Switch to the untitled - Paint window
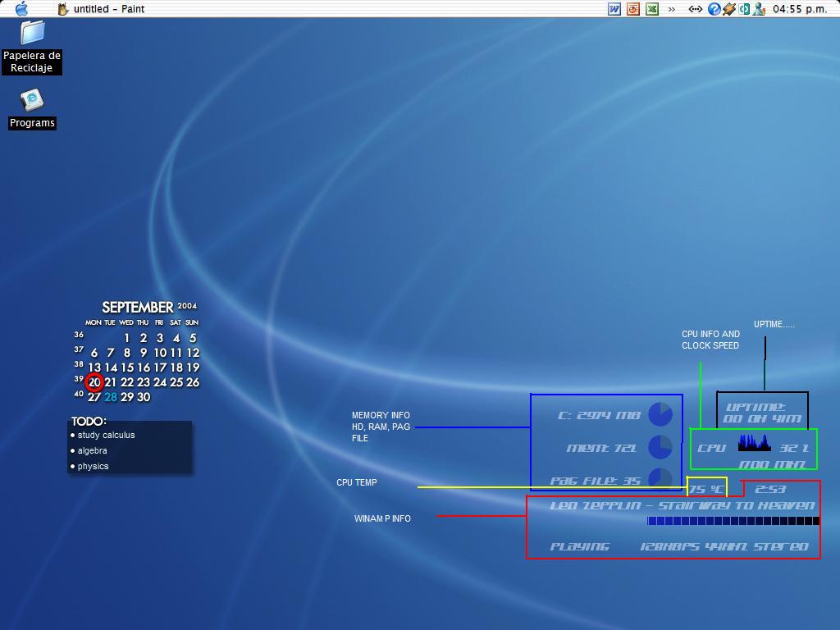Image resolution: width=840 pixels, height=630 pixels. 101,9
